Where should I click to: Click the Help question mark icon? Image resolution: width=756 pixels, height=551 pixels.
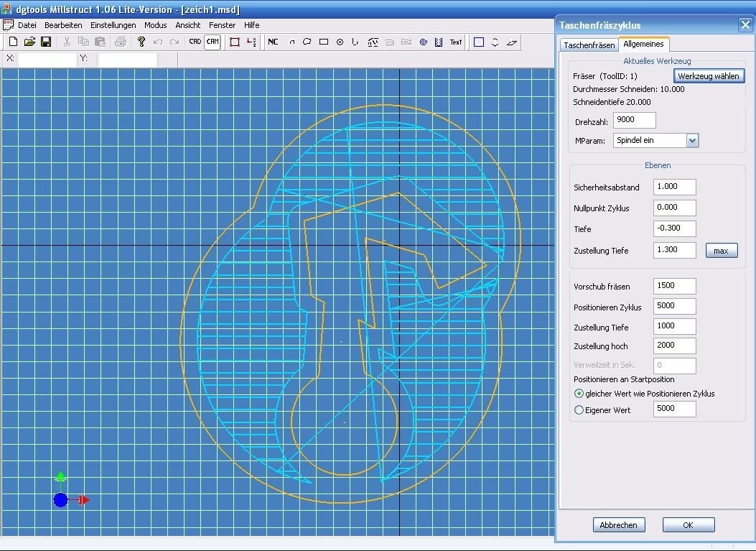[141, 42]
